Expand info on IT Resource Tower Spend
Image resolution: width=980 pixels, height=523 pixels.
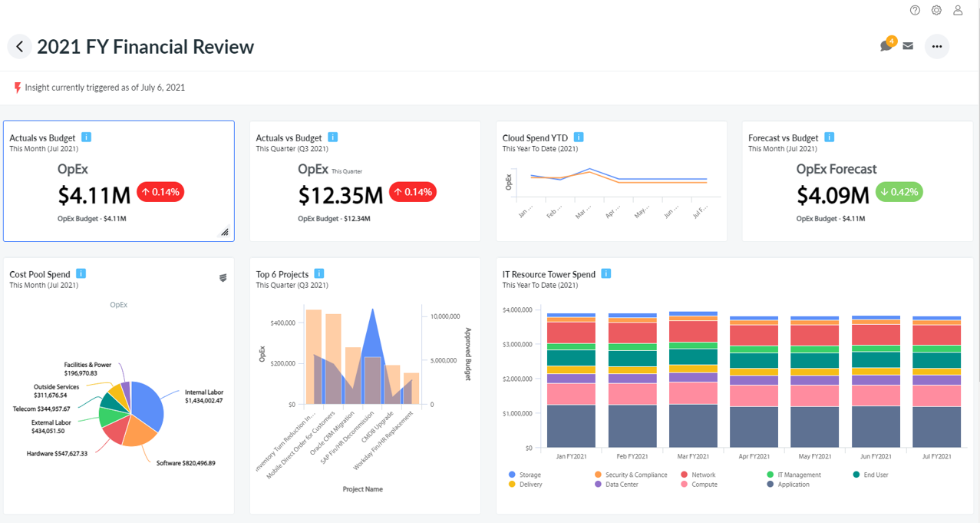click(x=605, y=273)
